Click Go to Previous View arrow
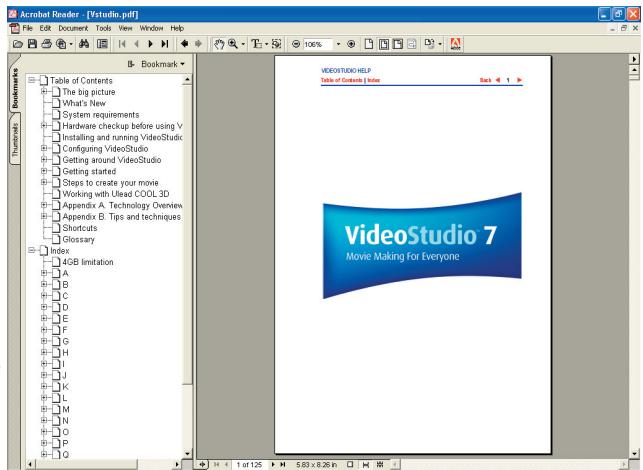643x470 pixels. [x=184, y=43]
